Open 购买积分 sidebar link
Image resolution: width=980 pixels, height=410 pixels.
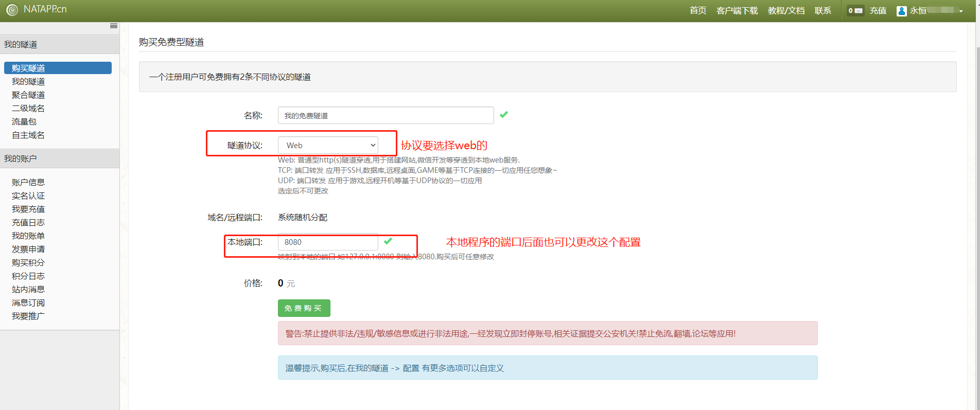pos(28,262)
